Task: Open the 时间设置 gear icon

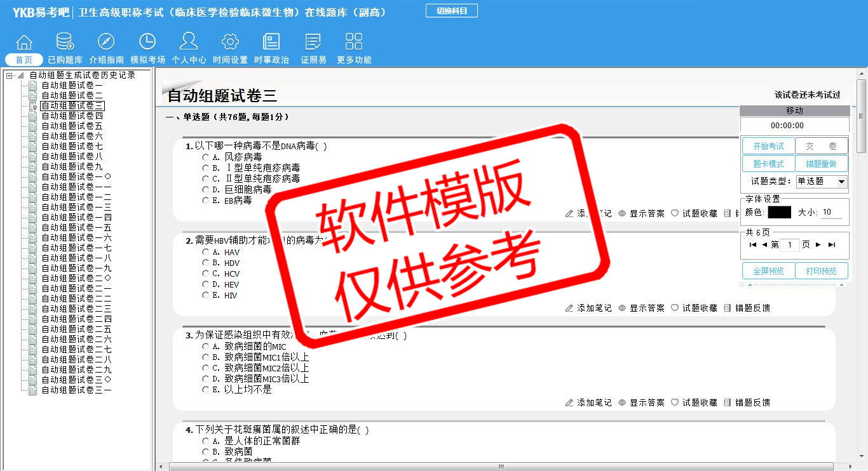Action: (x=230, y=43)
